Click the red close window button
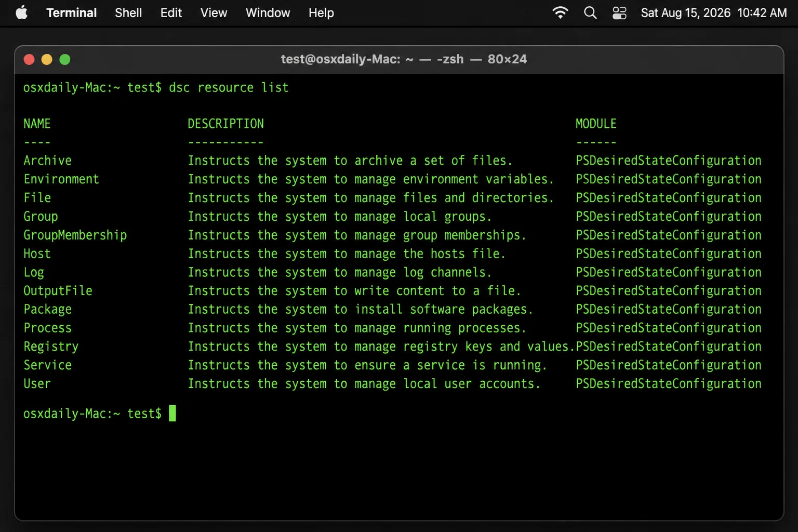Image resolution: width=798 pixels, height=532 pixels. point(29,60)
